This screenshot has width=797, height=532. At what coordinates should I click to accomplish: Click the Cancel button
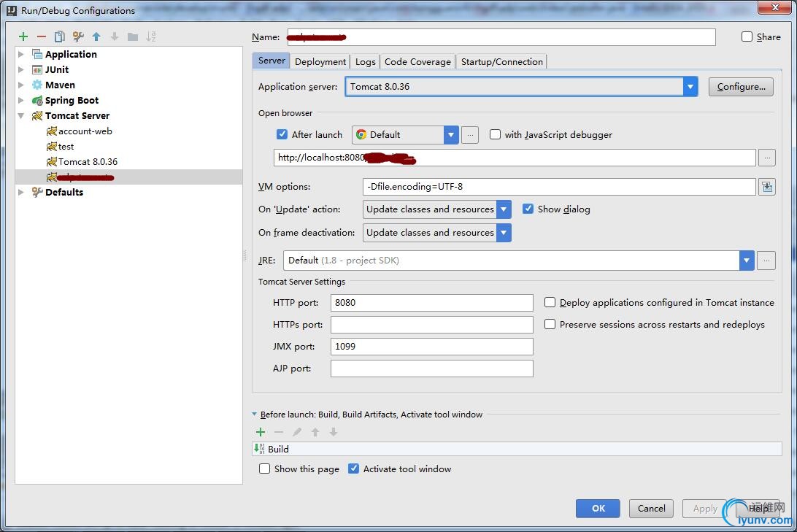pyautogui.click(x=651, y=508)
